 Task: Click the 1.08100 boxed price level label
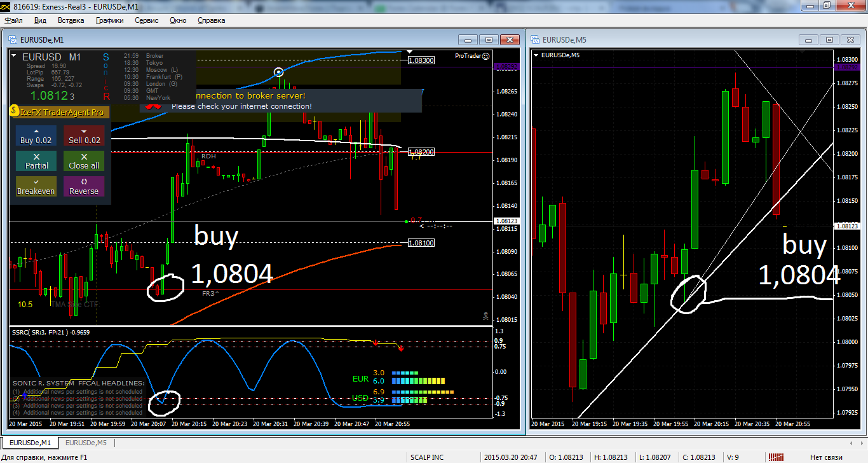(422, 243)
